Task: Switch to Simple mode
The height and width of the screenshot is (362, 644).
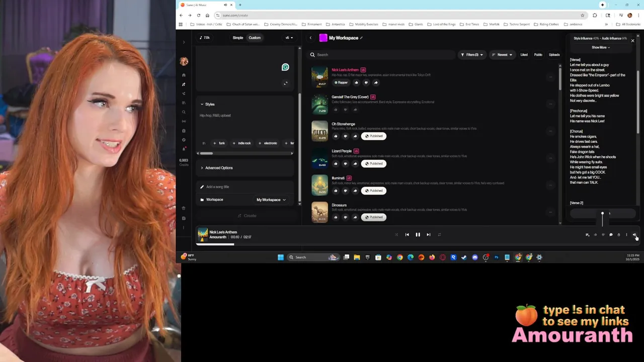Action: (x=238, y=38)
